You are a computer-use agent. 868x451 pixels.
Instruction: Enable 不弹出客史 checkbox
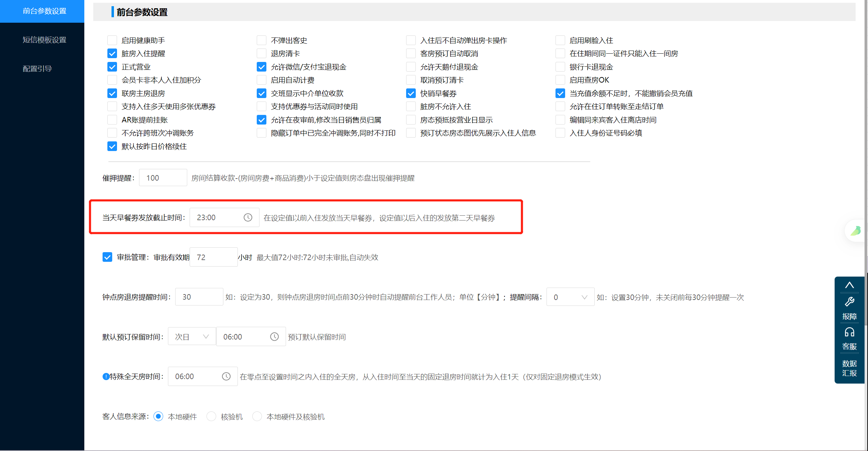[x=262, y=40]
